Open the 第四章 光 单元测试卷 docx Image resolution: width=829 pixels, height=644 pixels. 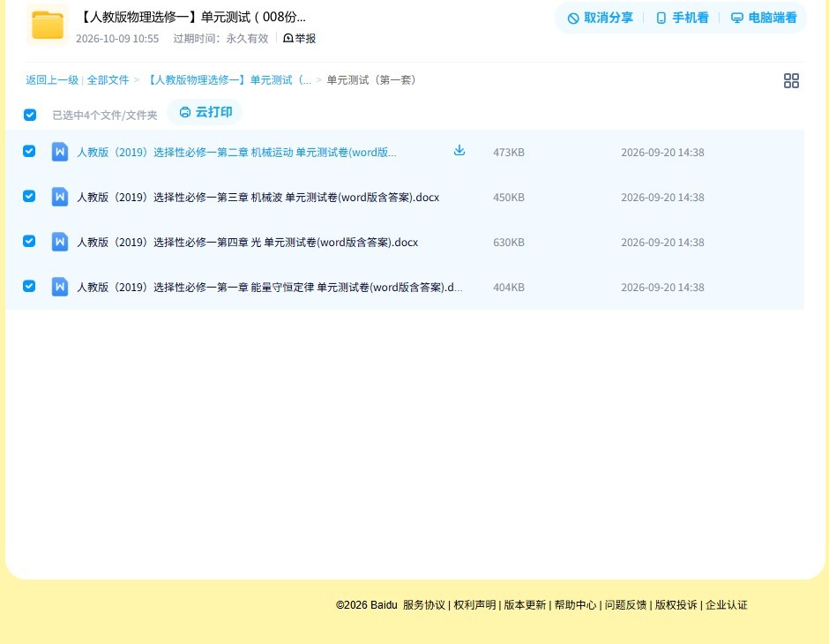coord(248,242)
